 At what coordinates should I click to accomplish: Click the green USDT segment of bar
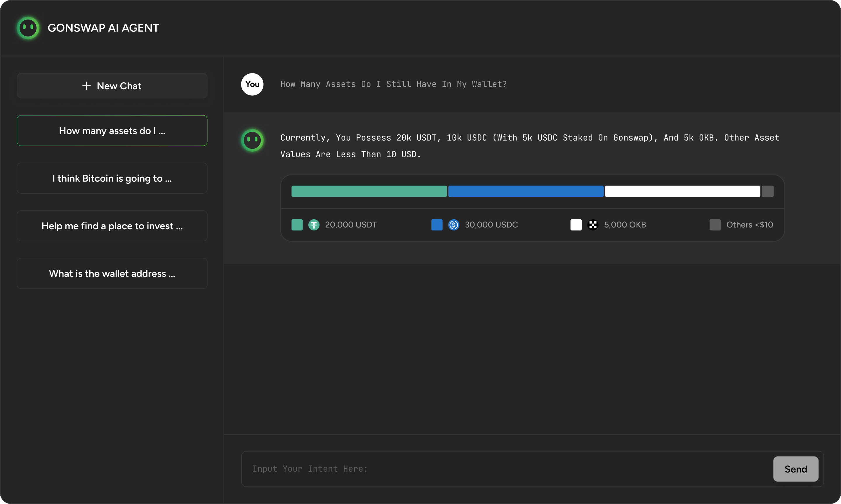click(x=369, y=191)
